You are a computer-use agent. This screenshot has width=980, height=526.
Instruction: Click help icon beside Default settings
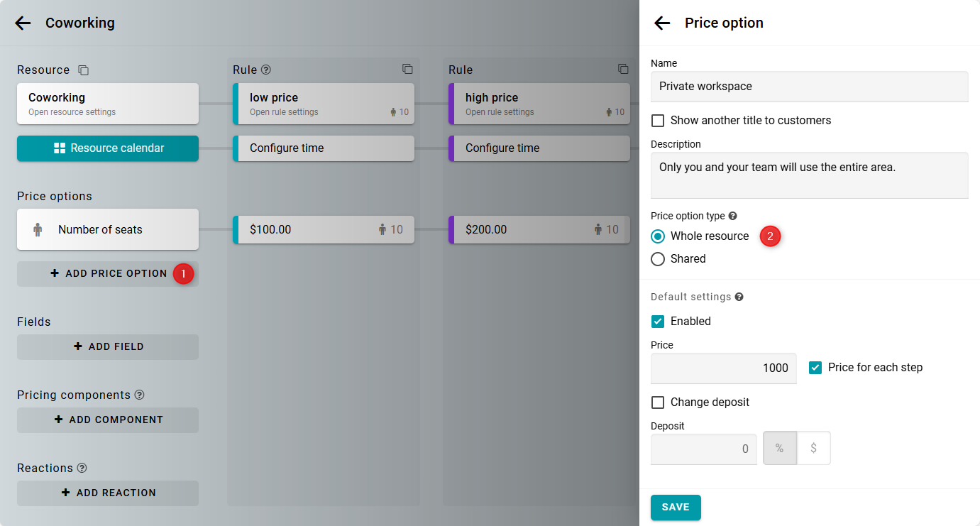tap(739, 297)
